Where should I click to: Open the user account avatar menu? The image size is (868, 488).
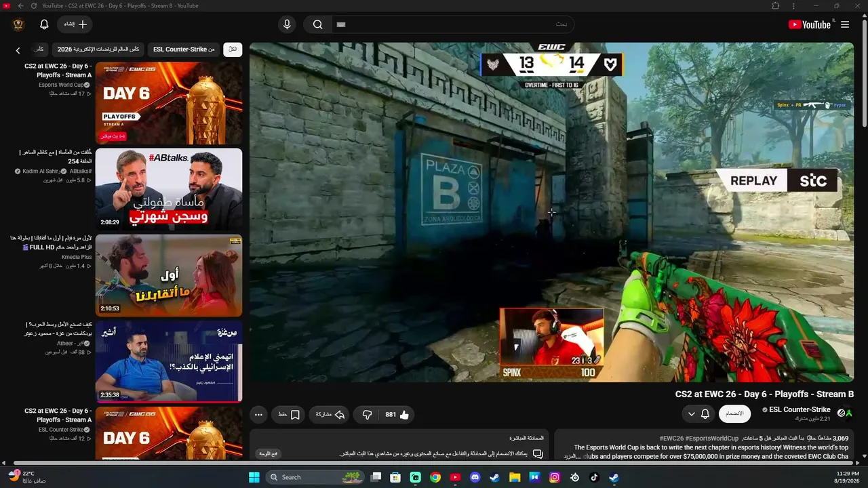pos(18,24)
